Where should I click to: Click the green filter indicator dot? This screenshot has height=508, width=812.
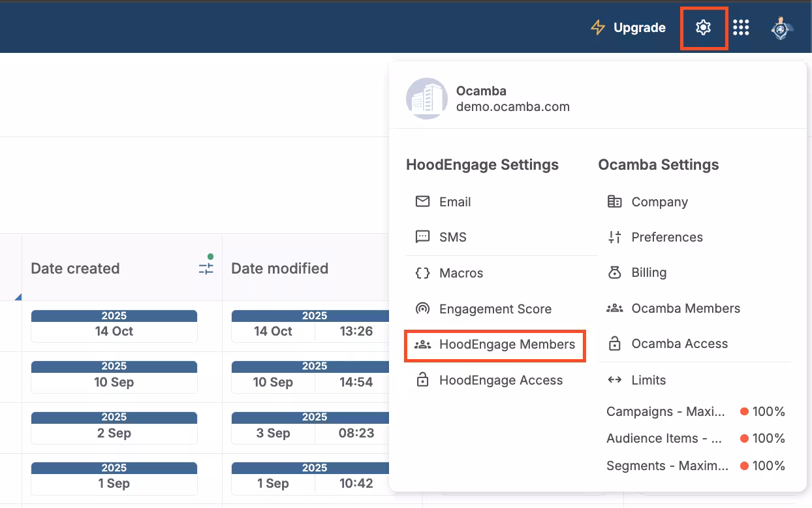coord(211,257)
